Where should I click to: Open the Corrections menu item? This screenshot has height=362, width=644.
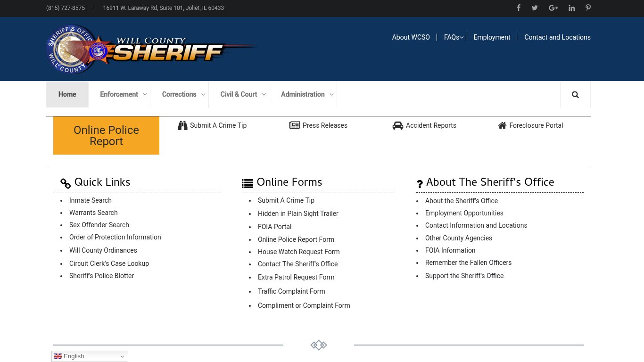click(179, 94)
